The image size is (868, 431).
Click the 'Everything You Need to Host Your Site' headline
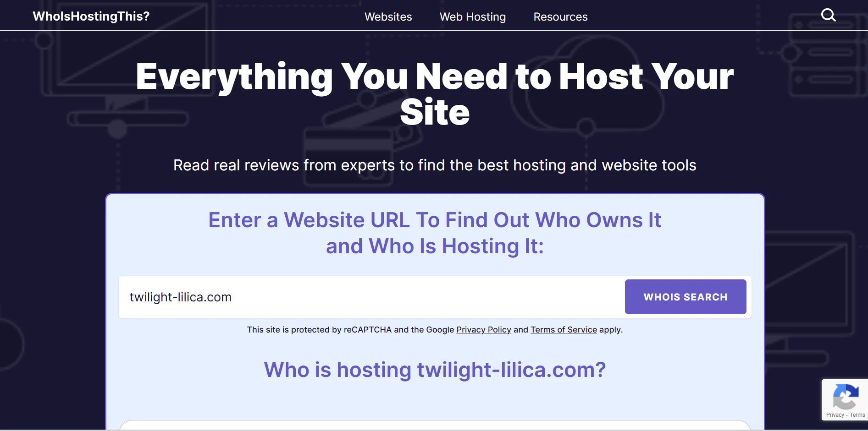click(x=435, y=94)
